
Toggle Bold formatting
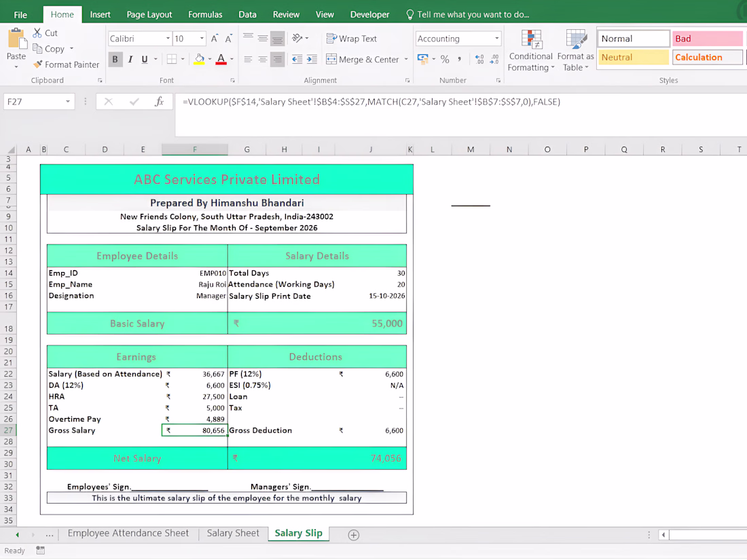(115, 59)
